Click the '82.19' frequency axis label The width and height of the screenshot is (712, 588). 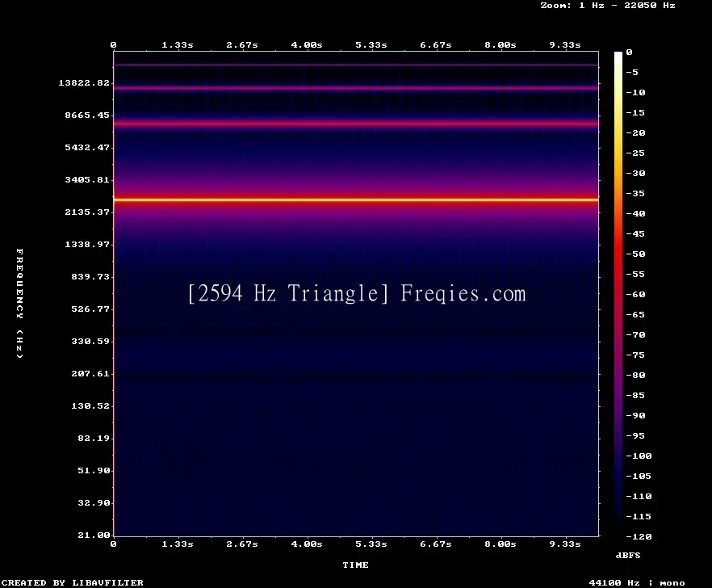tap(94, 438)
